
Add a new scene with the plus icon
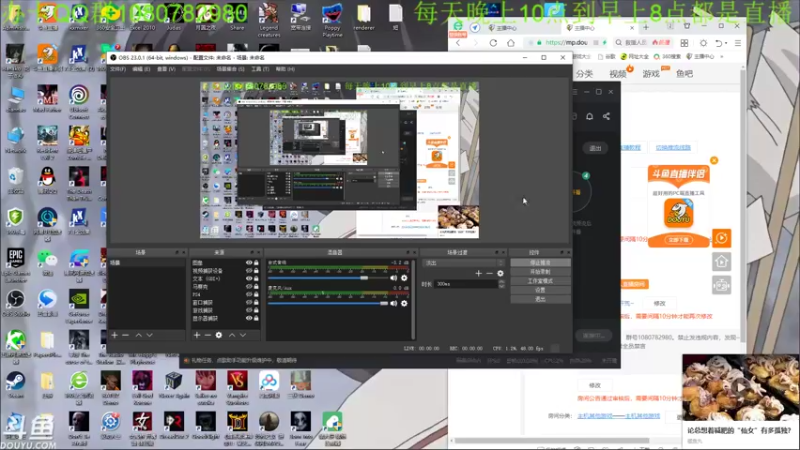(x=114, y=335)
